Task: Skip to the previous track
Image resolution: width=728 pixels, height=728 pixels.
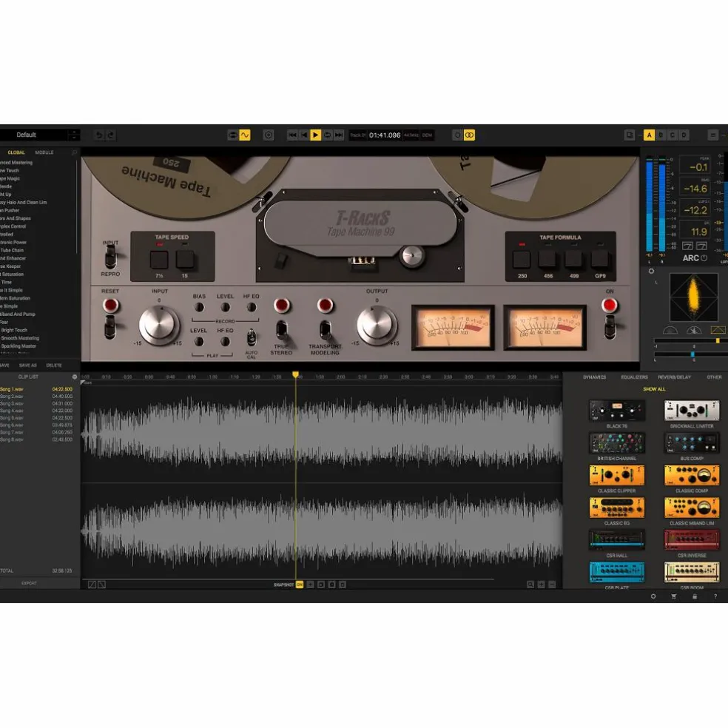Action: point(292,135)
